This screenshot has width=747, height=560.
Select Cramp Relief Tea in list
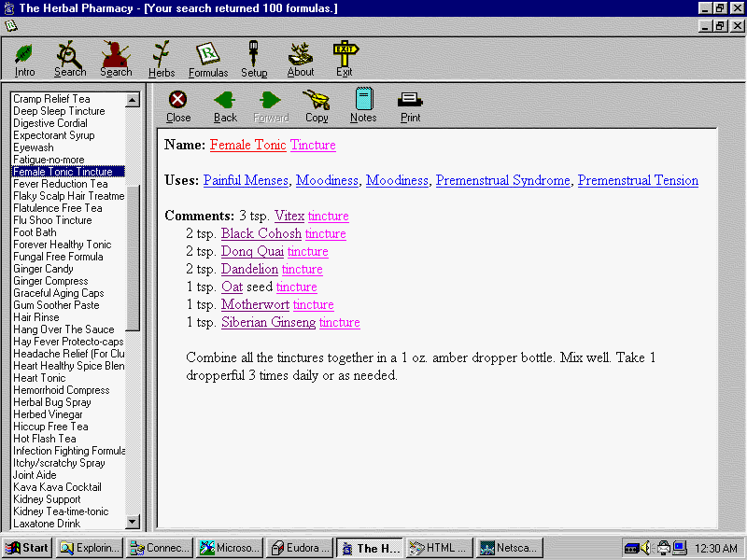pos(68,99)
